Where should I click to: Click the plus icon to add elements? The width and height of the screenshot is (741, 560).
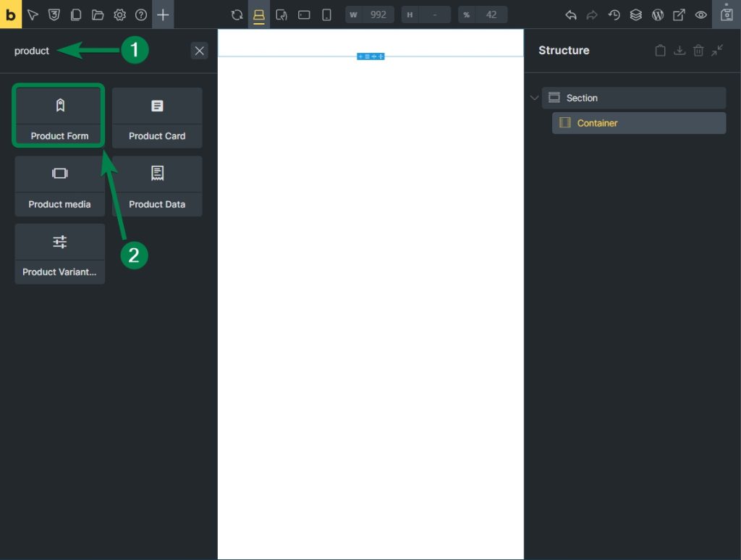click(x=163, y=14)
